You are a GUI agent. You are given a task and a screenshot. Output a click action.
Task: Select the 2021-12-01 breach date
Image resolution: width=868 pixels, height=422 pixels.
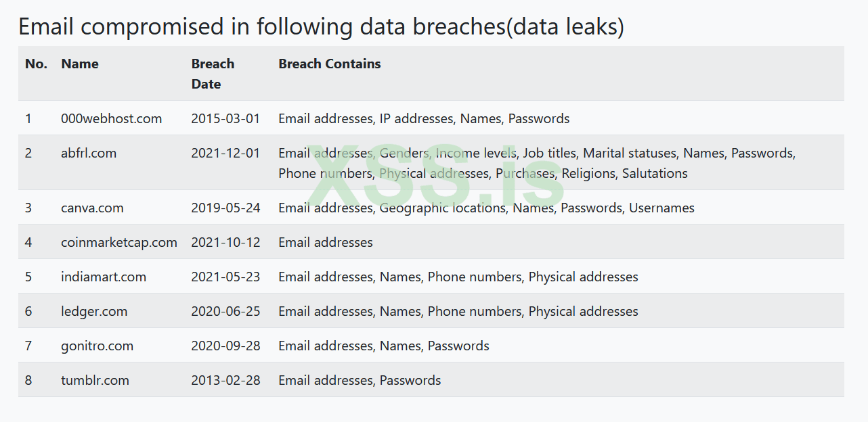pos(225,154)
